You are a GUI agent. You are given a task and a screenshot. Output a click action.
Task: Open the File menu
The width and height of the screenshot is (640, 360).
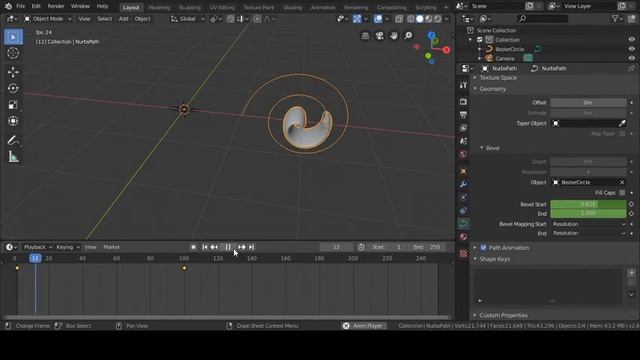pyautogui.click(x=20, y=7)
